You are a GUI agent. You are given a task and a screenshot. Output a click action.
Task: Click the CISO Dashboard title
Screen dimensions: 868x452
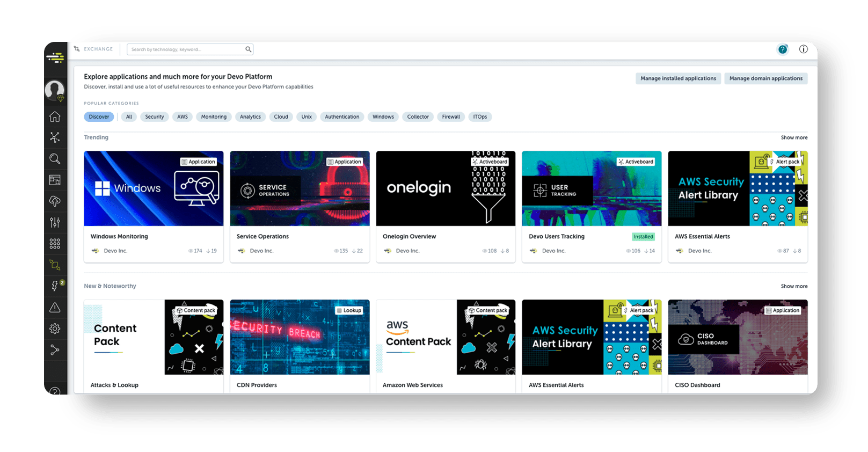pos(697,385)
